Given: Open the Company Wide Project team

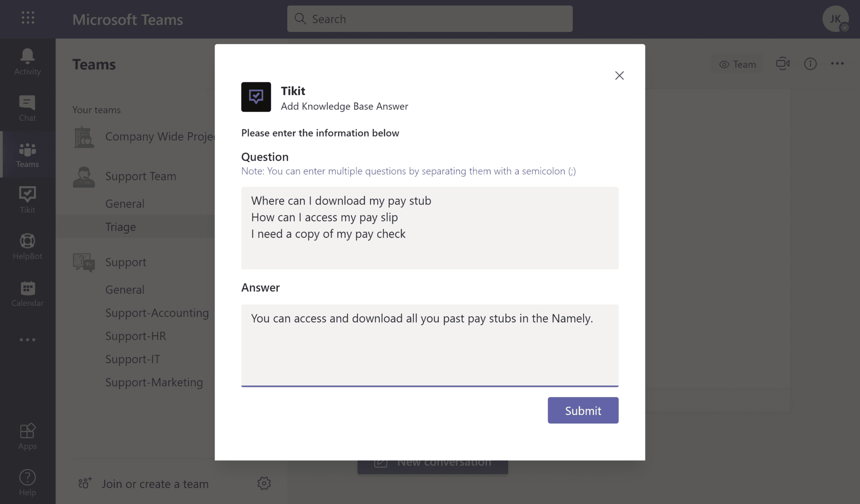Looking at the screenshot, I should (160, 137).
